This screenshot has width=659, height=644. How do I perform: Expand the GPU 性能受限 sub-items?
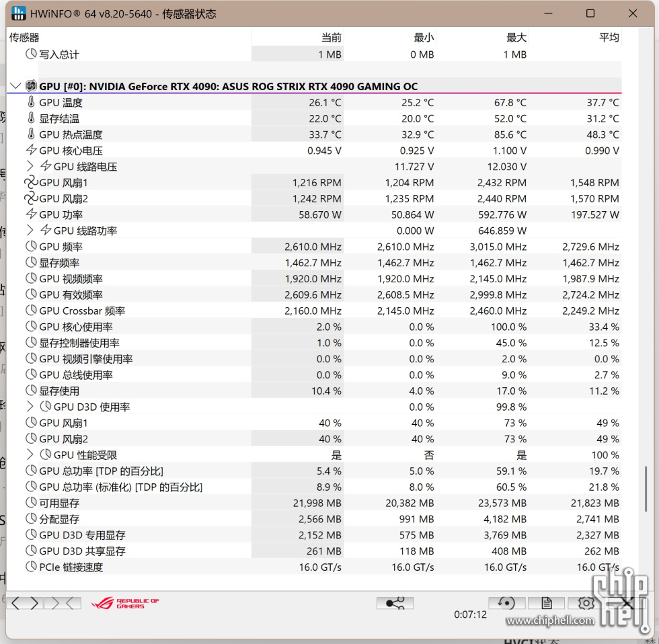coord(30,454)
